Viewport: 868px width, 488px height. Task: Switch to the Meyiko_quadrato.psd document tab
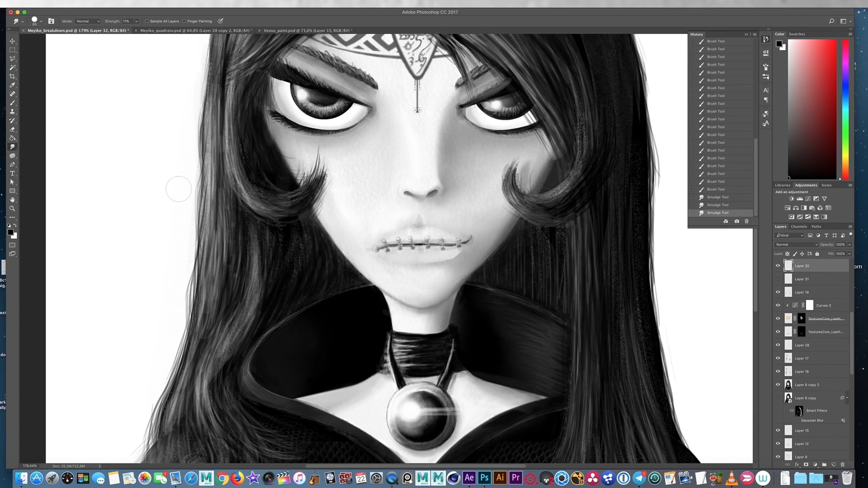coord(195,31)
